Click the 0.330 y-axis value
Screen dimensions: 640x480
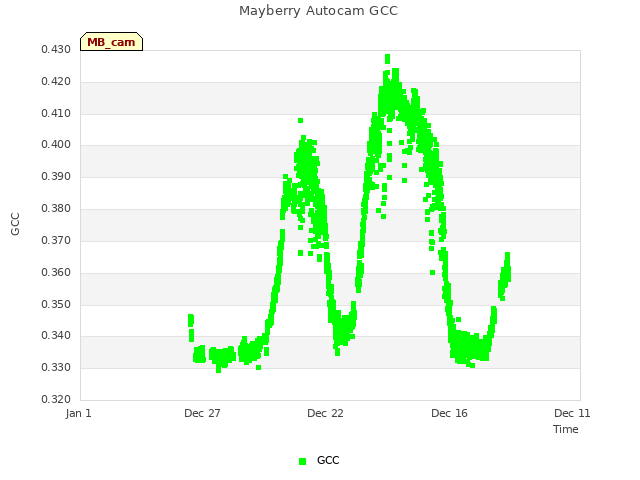click(x=56, y=367)
